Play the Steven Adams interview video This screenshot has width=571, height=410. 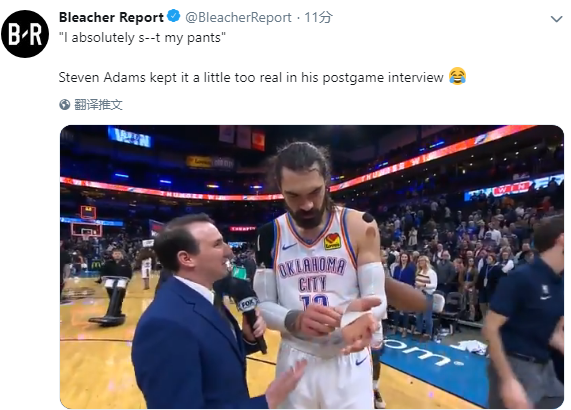pos(312,267)
